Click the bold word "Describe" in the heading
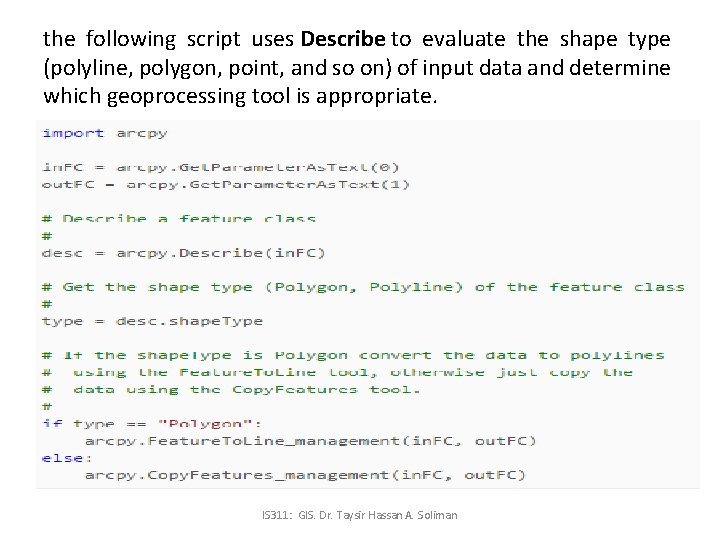 (343, 40)
